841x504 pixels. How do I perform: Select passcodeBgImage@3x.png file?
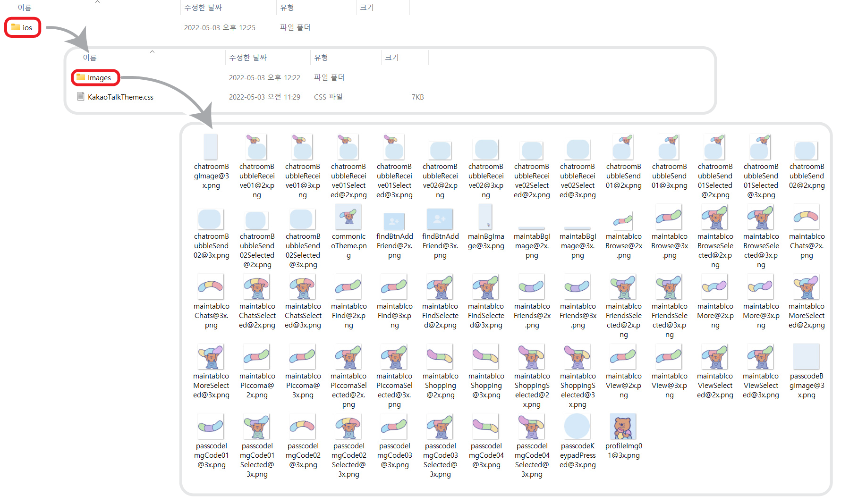[807, 371]
